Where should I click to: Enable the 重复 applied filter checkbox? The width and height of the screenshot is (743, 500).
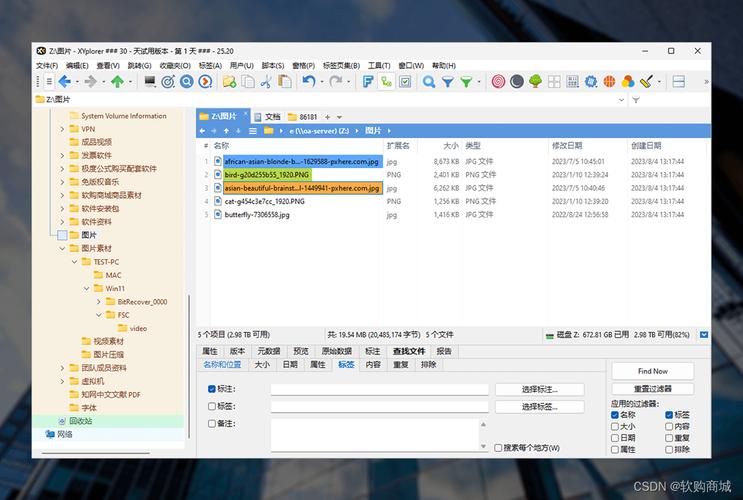click(x=669, y=438)
